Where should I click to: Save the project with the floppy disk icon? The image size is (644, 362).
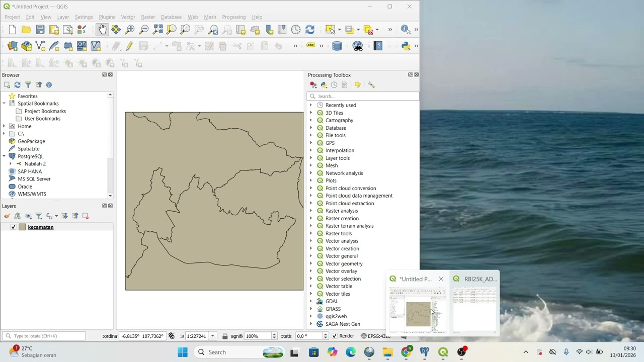tap(40, 30)
